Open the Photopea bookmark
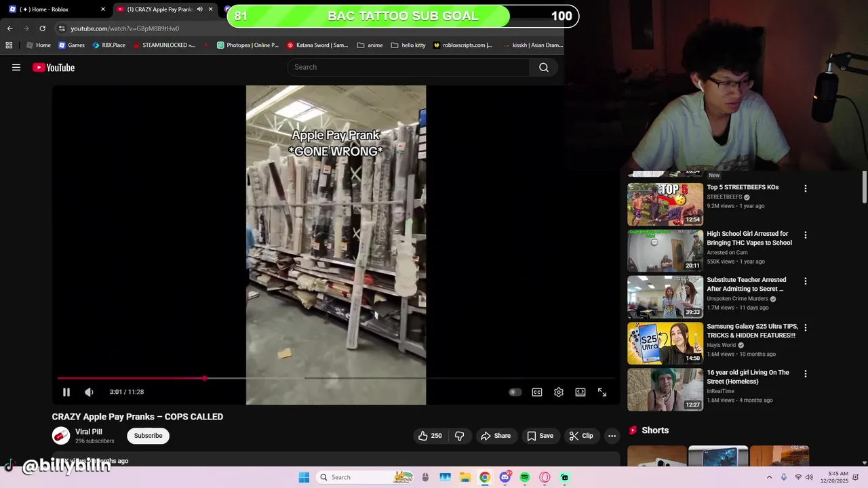 tap(248, 45)
